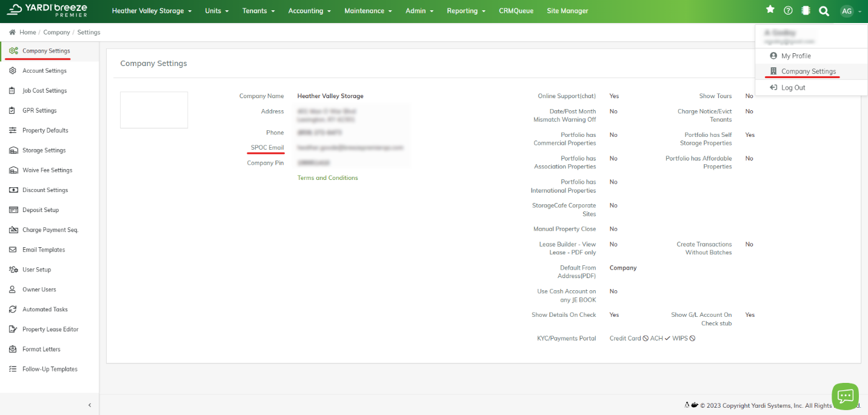Open the Terms and Conditions link
The image size is (868, 415).
(327, 178)
